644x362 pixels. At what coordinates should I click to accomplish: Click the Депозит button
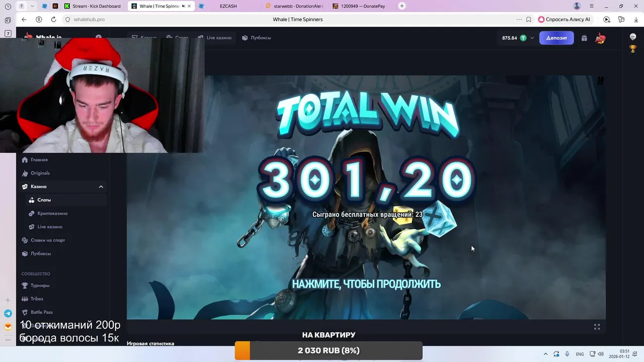pyautogui.click(x=556, y=38)
